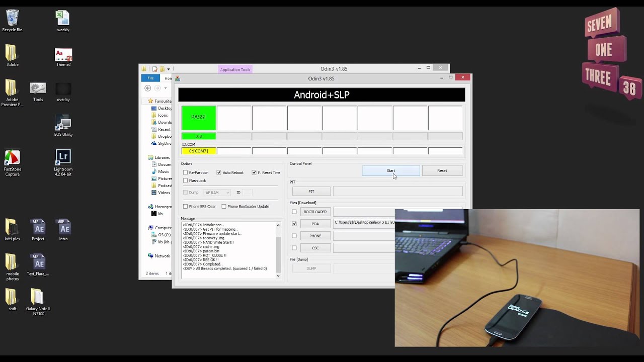Click the Explorer new folder quick access icon
The height and width of the screenshot is (362, 644).
pyautogui.click(x=162, y=69)
